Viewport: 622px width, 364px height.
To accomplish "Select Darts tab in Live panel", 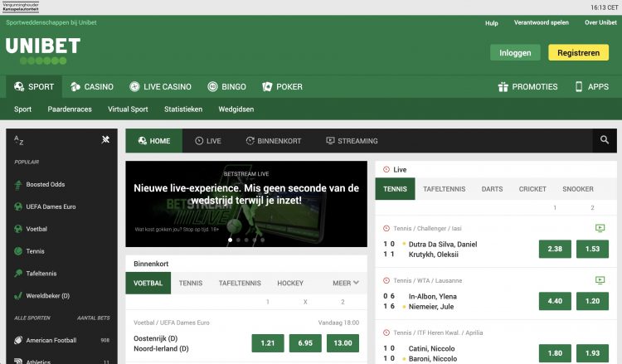I will (x=493, y=189).
